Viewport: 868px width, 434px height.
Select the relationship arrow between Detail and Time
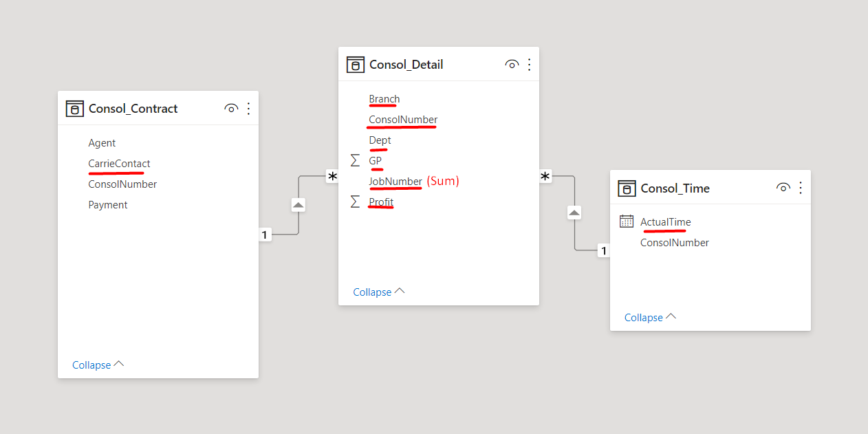[x=575, y=213]
